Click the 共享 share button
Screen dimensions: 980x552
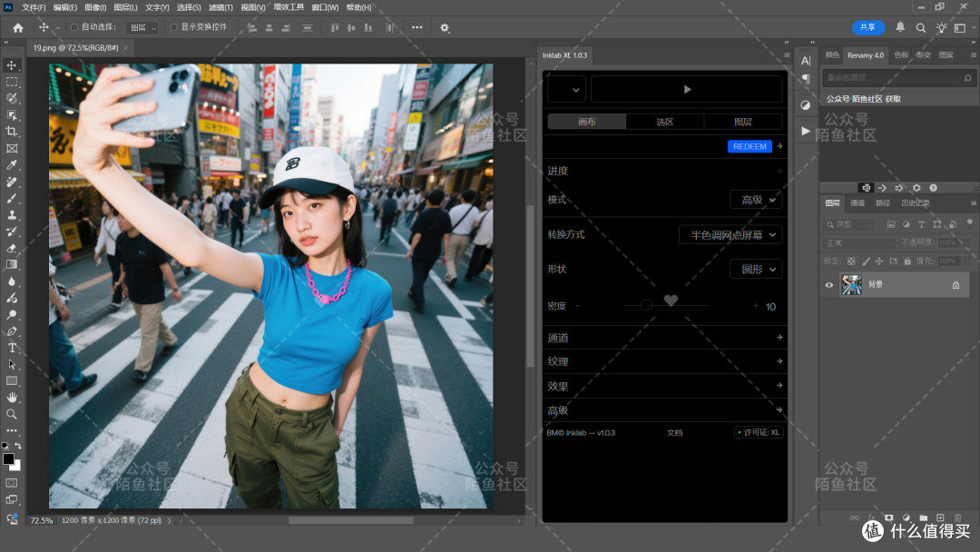click(868, 27)
